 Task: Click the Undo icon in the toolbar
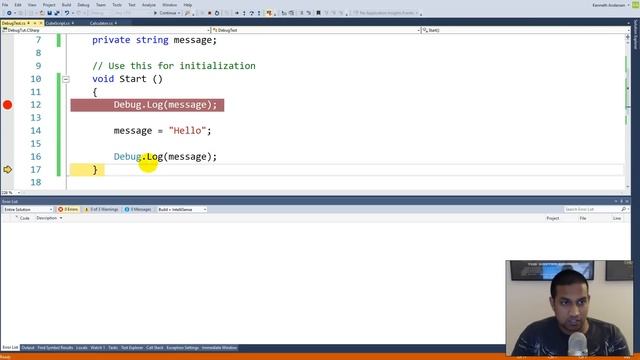[67, 13]
